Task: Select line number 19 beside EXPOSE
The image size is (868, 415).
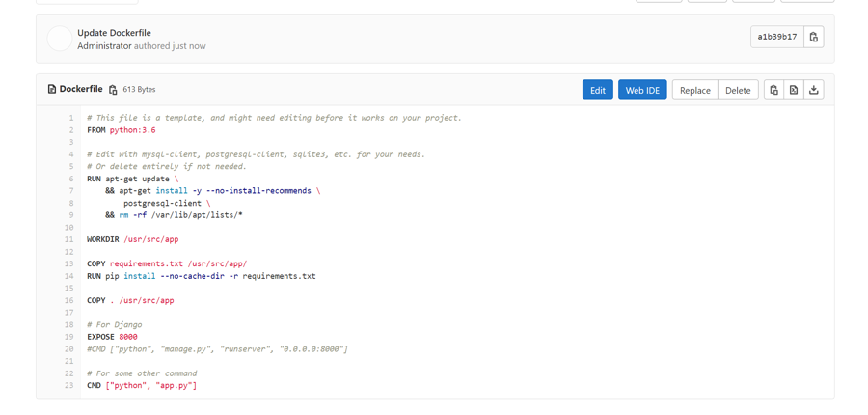Action: click(x=69, y=337)
